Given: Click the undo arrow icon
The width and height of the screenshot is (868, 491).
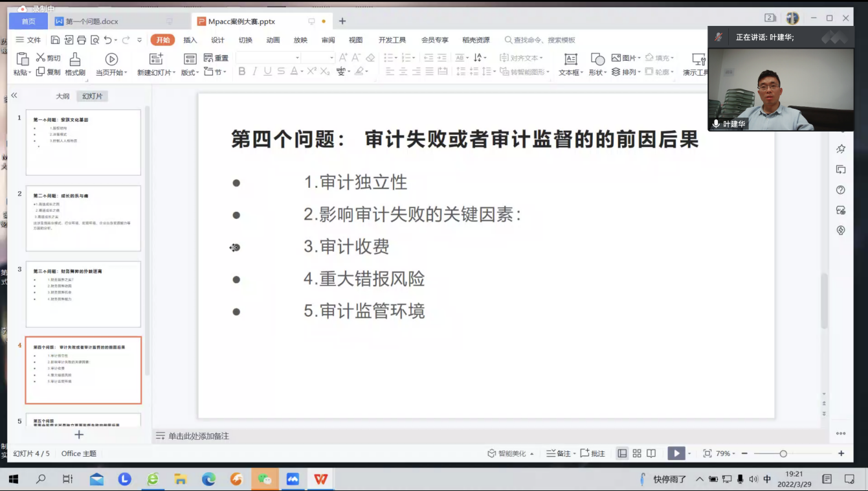Looking at the screenshot, I should 107,40.
